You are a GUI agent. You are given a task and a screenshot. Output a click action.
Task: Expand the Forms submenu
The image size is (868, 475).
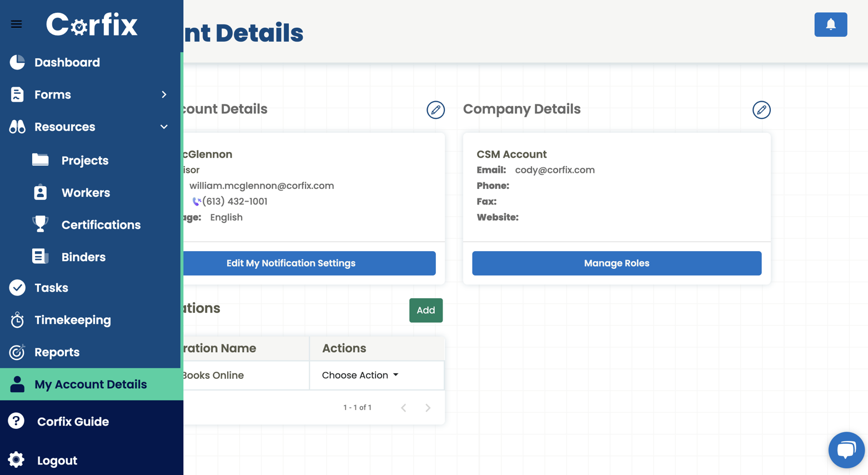pos(163,94)
